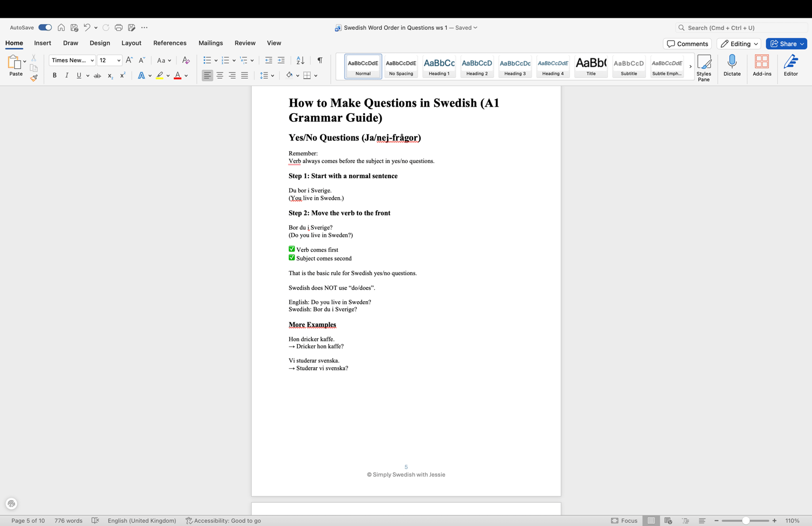
Task: Set right text alignment
Action: (x=232, y=76)
